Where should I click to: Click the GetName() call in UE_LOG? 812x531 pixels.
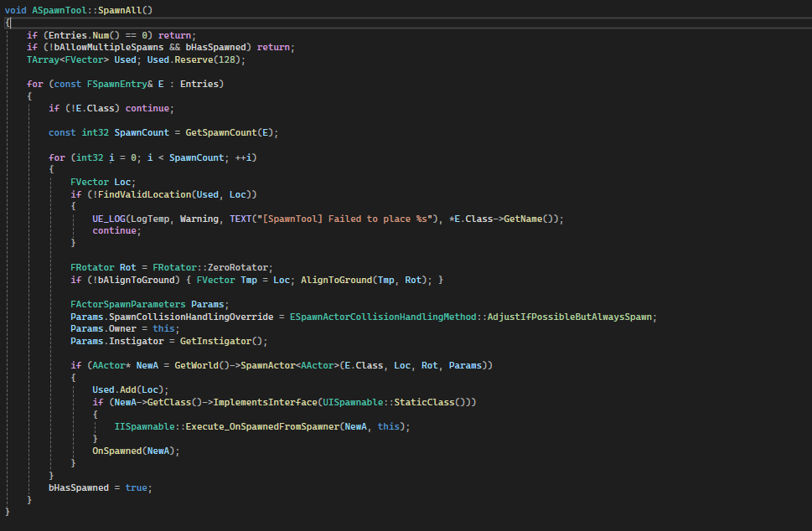528,219
